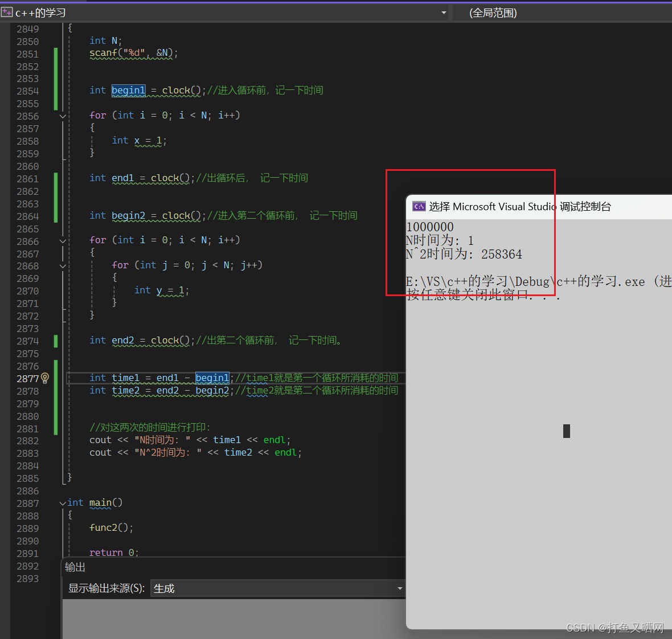This screenshot has height=639, width=672.
Task: Click line number 2866 in the gutter
Action: [27, 241]
